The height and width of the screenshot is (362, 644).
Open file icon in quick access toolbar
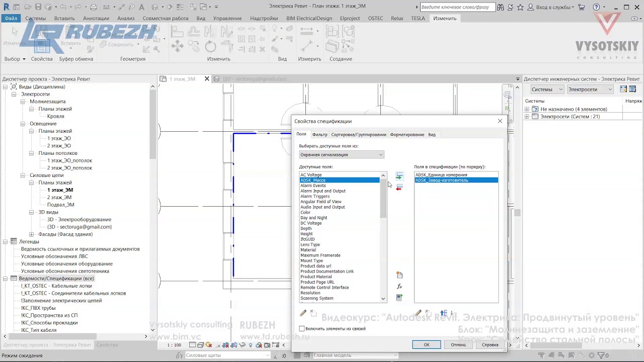tap(29, 7)
